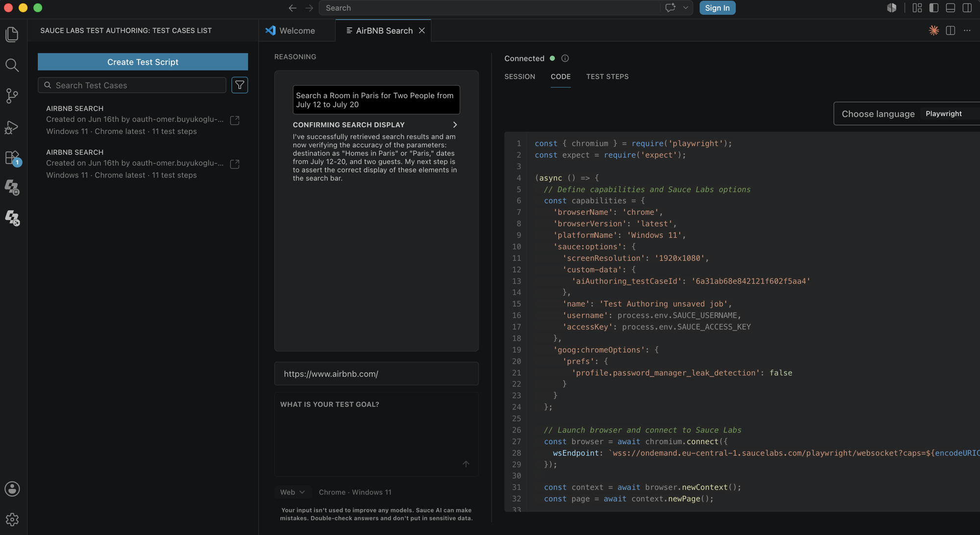The height and width of the screenshot is (535, 980).
Task: Select first AIRBNB SEARCH test case
Action: coord(143,120)
